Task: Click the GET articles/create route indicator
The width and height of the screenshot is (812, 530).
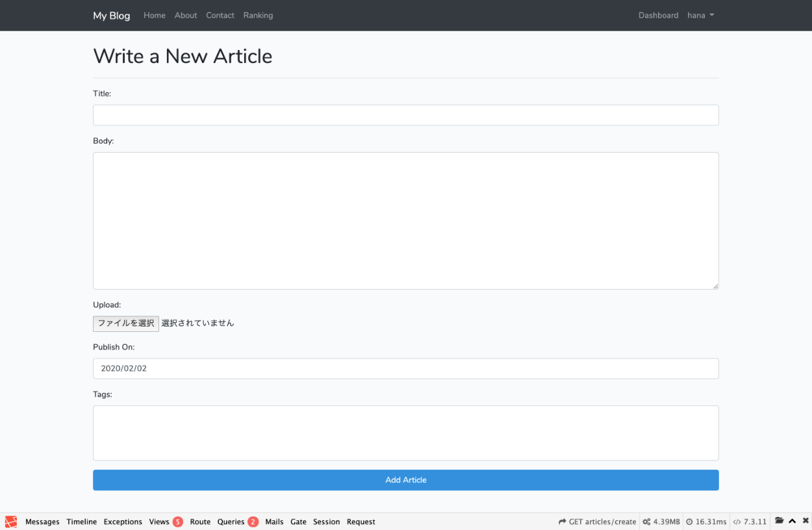Action: click(597, 522)
